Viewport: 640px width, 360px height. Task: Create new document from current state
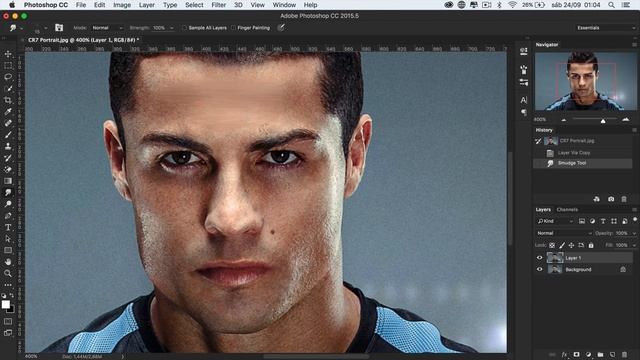(597, 199)
